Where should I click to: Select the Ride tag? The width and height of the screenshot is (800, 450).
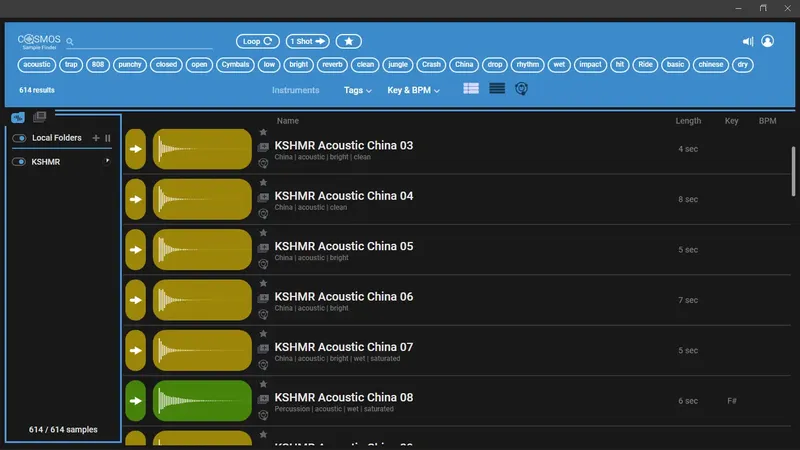pyautogui.click(x=645, y=65)
